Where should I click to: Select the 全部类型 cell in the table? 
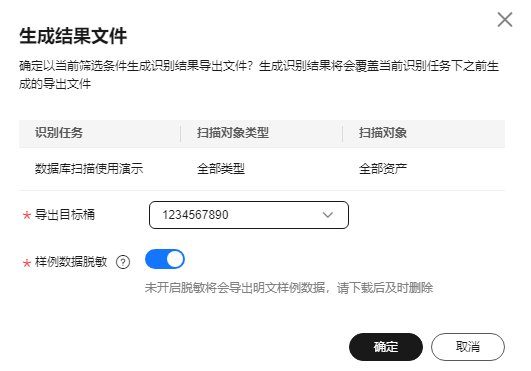221,168
